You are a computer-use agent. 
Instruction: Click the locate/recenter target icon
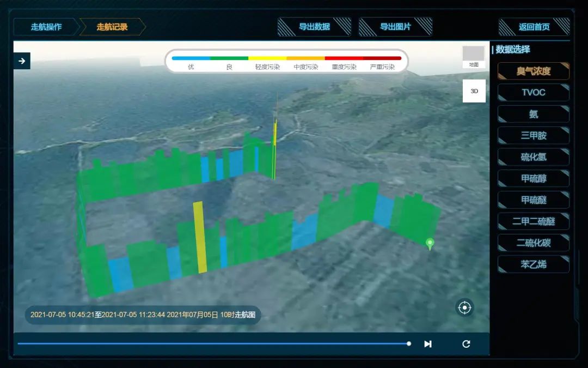[464, 307]
